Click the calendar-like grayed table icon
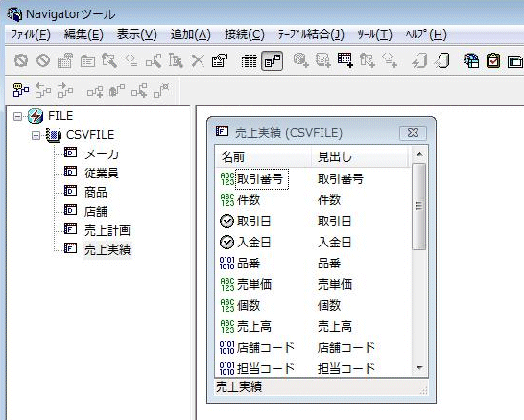The width and height of the screenshot is (524, 420). [65, 61]
